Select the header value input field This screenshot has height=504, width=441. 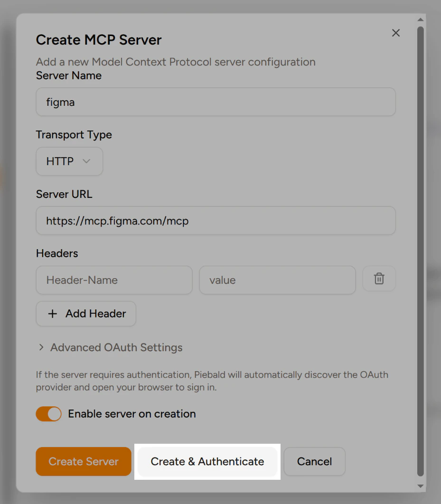(x=277, y=280)
